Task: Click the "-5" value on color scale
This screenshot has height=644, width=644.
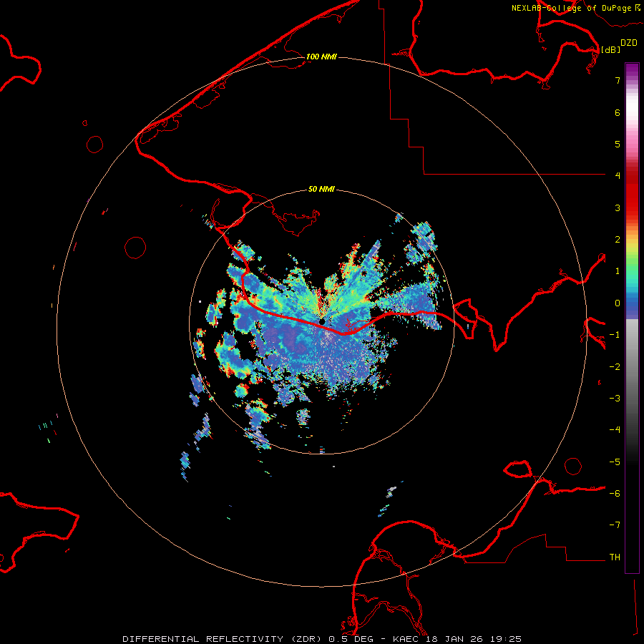Action: [615, 462]
